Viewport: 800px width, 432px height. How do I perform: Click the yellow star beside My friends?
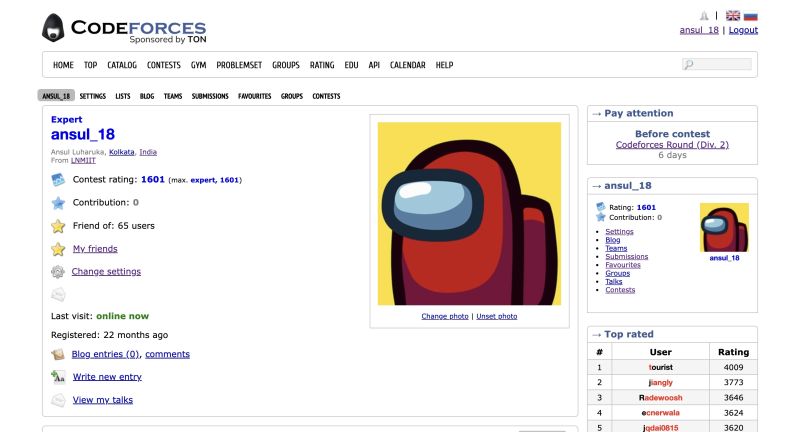tap(58, 249)
